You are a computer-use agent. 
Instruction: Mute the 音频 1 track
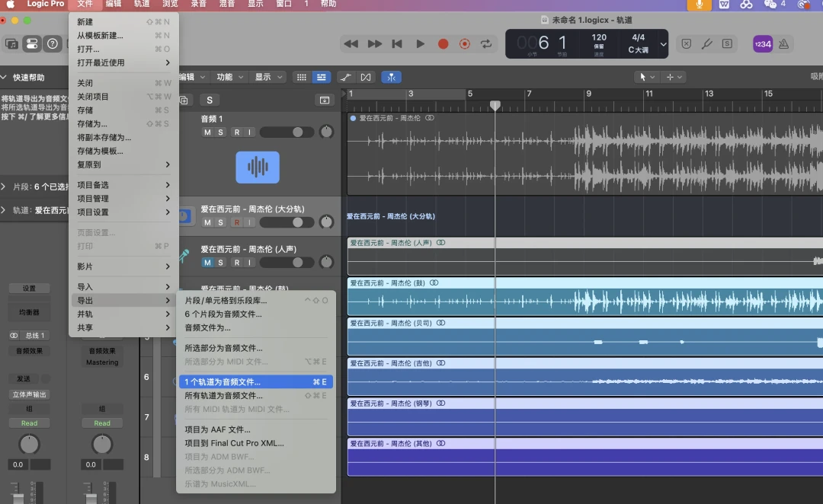[x=207, y=132]
